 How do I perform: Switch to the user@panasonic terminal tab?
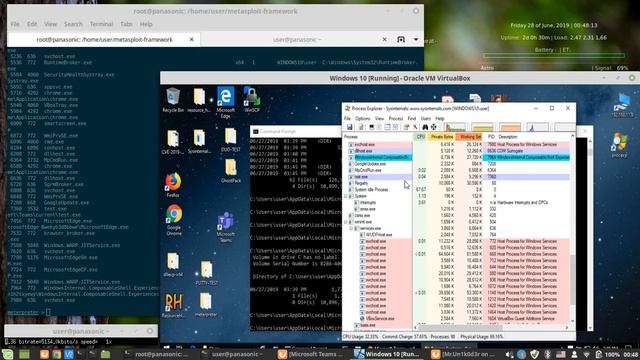[x=297, y=40]
